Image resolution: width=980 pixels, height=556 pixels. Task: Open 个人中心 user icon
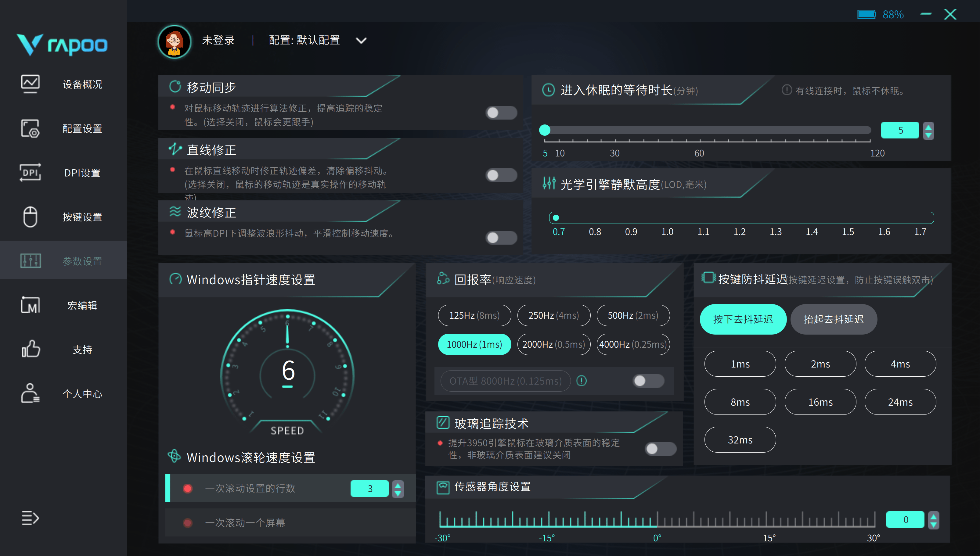(30, 393)
